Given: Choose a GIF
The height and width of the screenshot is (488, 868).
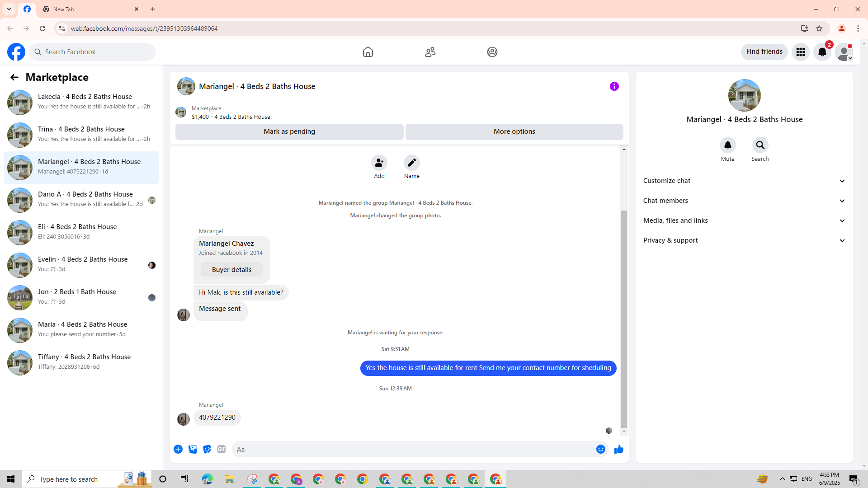Looking at the screenshot, I should pos(222,449).
